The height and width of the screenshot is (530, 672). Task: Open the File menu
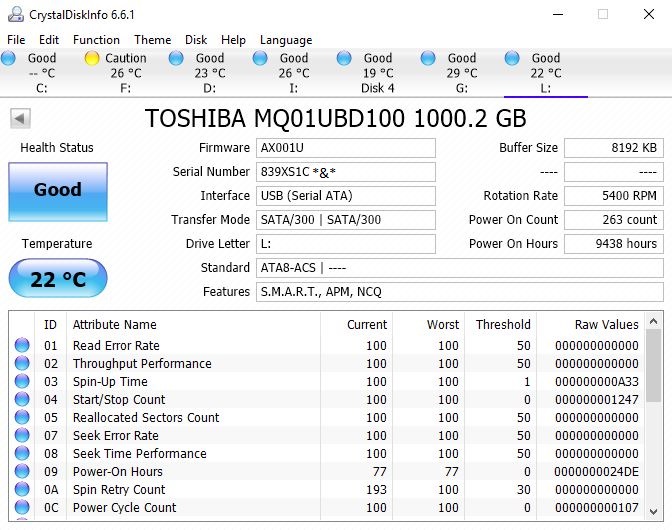[x=16, y=40]
